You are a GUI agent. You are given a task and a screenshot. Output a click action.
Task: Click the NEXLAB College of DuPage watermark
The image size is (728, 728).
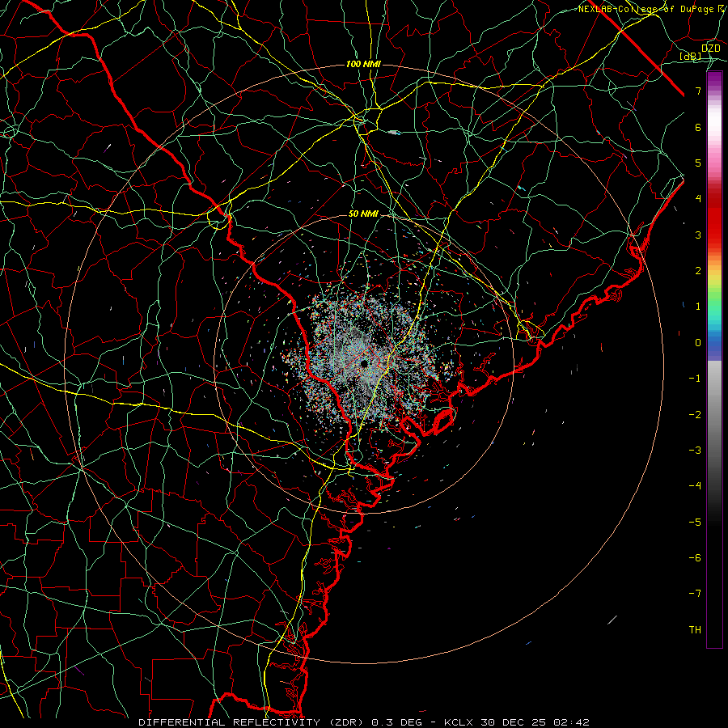[651, 9]
